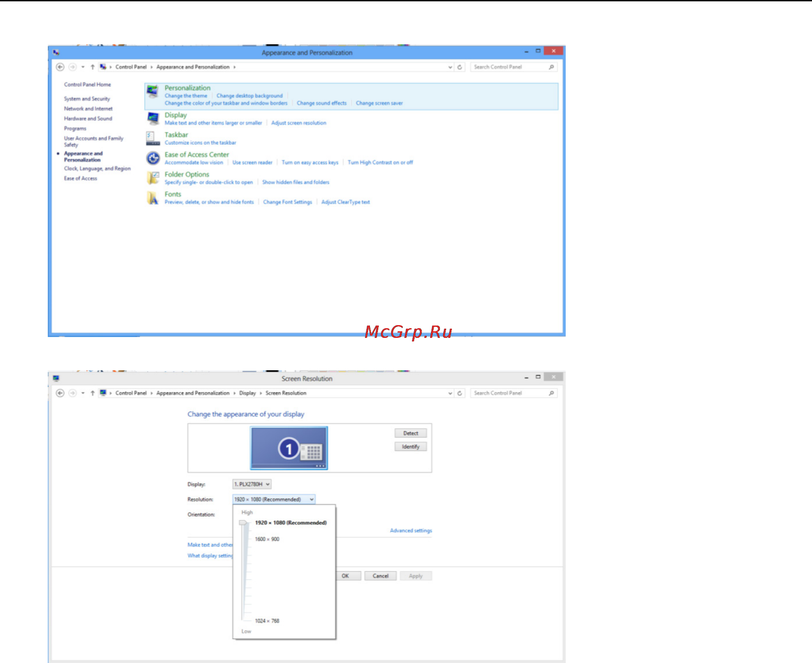Expand address bar history in Screen Resolution window
812x663 pixels.
[x=450, y=393]
